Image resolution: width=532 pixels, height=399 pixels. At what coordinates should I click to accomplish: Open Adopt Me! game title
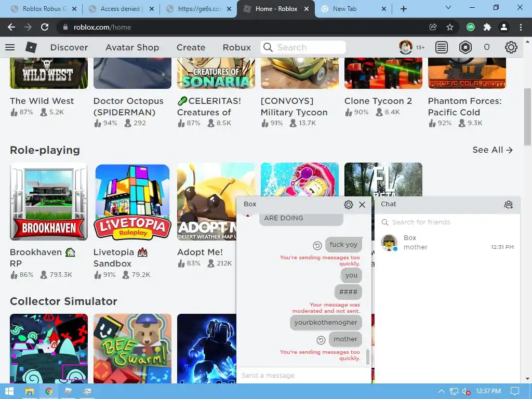200,252
